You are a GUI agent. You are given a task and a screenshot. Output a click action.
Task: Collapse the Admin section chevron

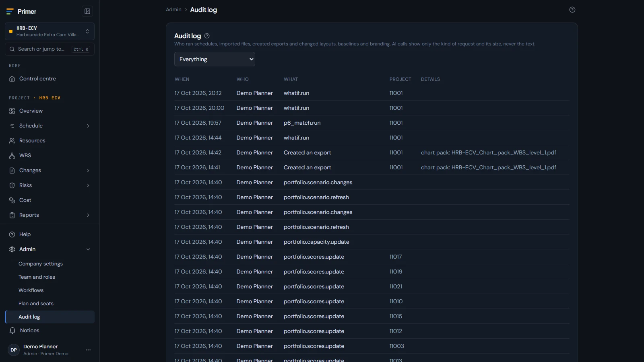[x=88, y=249]
